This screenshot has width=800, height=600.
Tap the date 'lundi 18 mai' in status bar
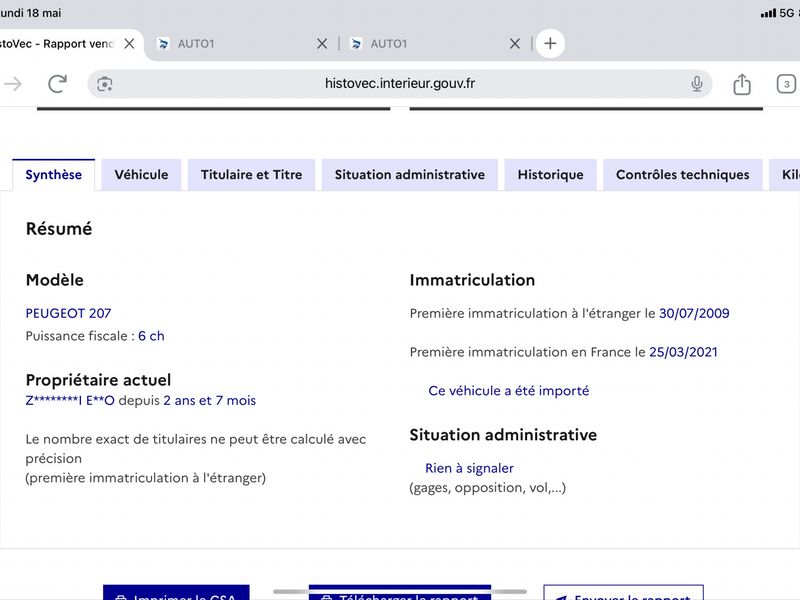click(x=31, y=13)
